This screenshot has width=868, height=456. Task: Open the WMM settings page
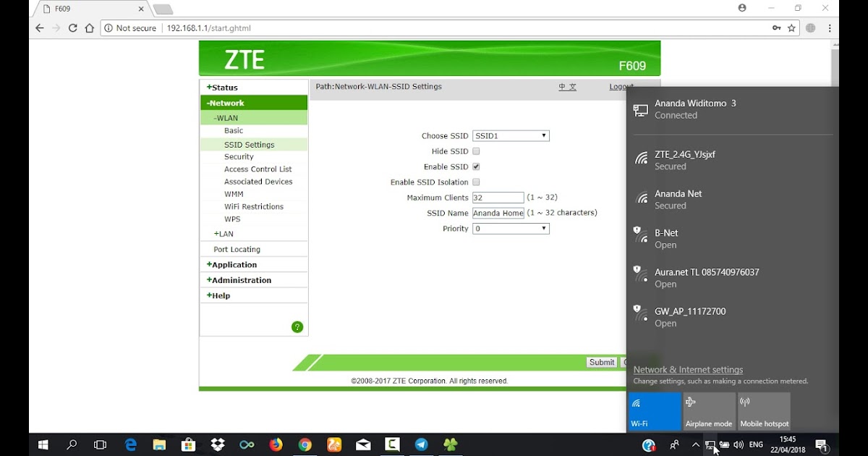234,194
